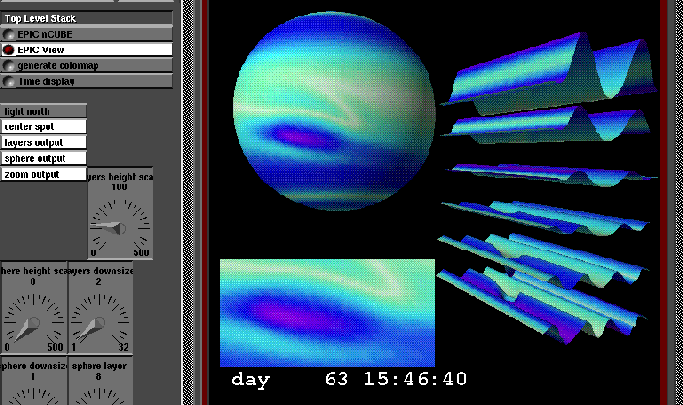Toggle the center spot option

click(x=44, y=127)
